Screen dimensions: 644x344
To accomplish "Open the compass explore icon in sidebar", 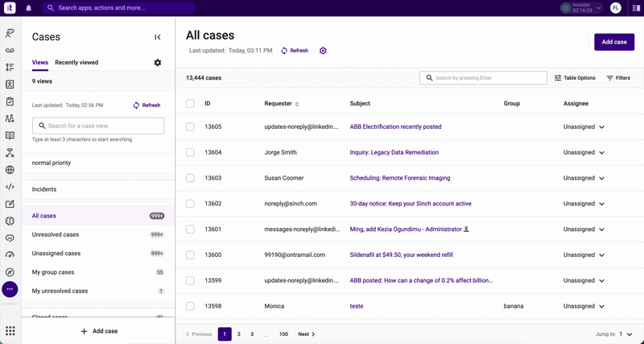I will (x=10, y=272).
